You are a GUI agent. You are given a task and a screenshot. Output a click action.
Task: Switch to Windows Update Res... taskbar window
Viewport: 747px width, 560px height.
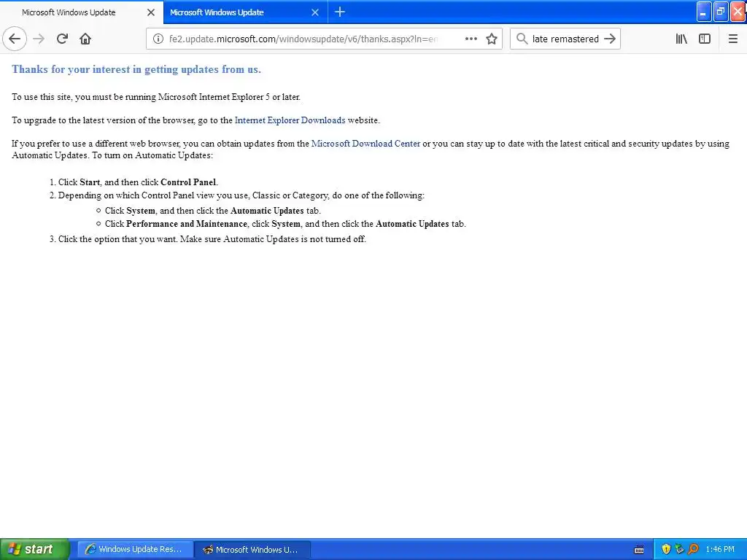[135, 550]
